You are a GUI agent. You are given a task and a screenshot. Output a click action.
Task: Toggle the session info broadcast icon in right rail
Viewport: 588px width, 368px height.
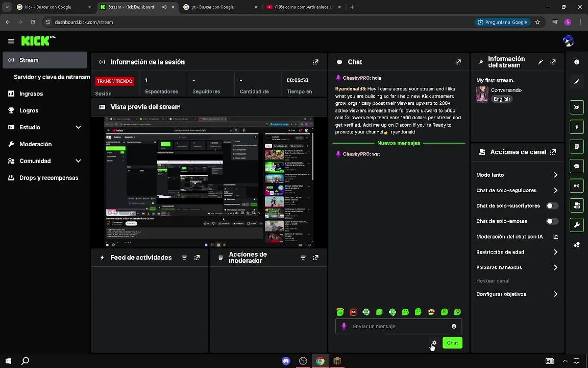(577, 186)
